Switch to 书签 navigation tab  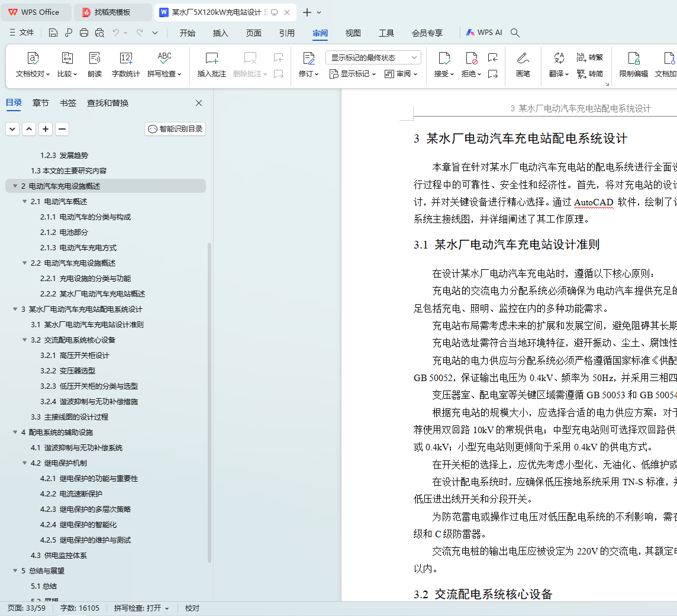(68, 103)
